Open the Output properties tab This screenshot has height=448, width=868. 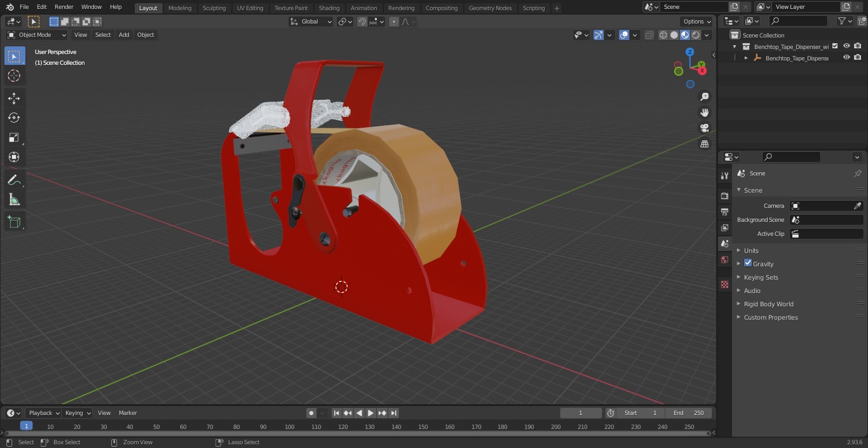(x=724, y=212)
